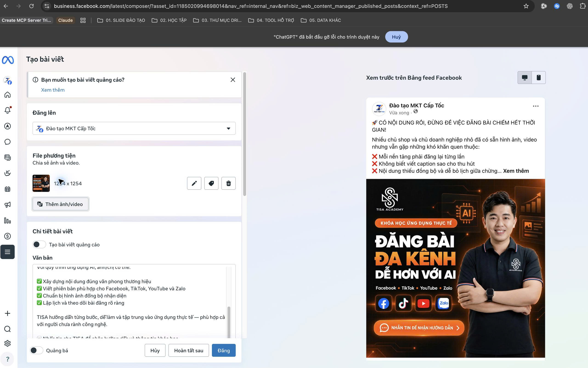
Task: Open the 05. DATA KHÁC bookmark folder
Action: 321,20
